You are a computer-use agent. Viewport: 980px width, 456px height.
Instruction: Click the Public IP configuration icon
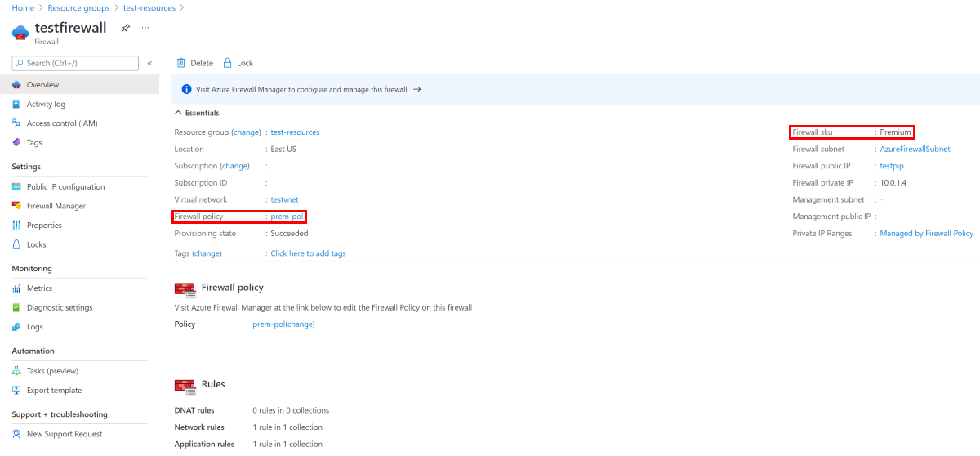[16, 186]
